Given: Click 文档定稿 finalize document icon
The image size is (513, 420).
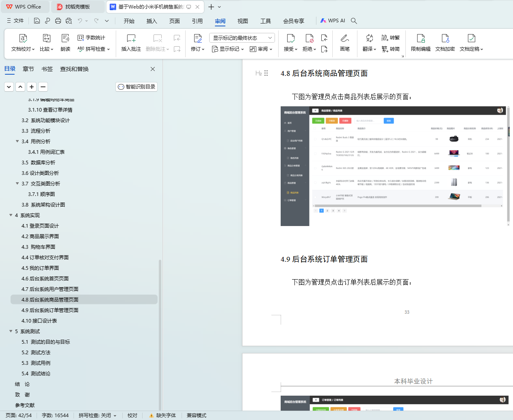Looking at the screenshot, I should 471,38.
